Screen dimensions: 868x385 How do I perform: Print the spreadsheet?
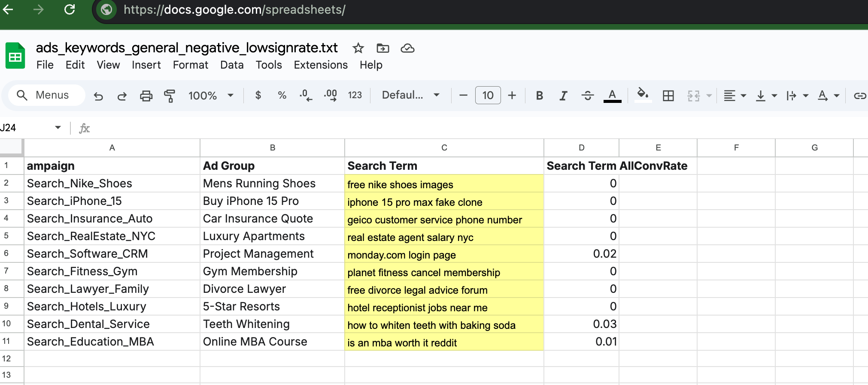[146, 96]
